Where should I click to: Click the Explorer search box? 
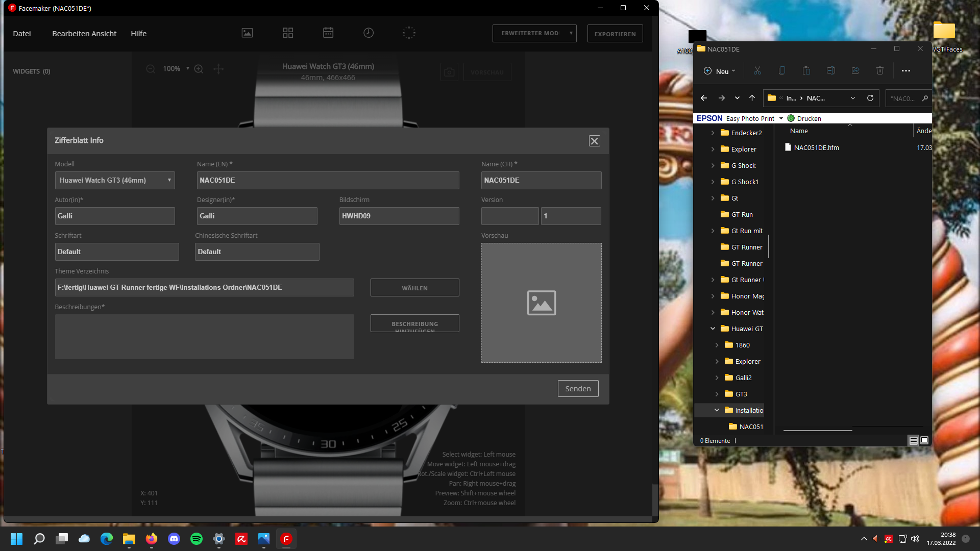[909, 98]
